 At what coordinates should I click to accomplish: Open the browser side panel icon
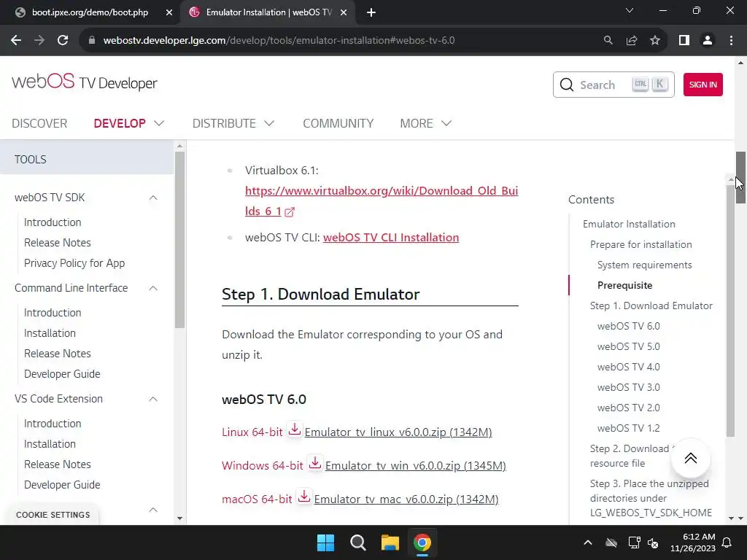(x=684, y=41)
